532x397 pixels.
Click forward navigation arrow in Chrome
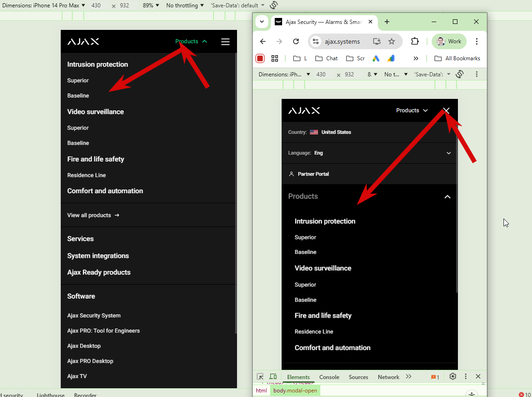pos(279,41)
